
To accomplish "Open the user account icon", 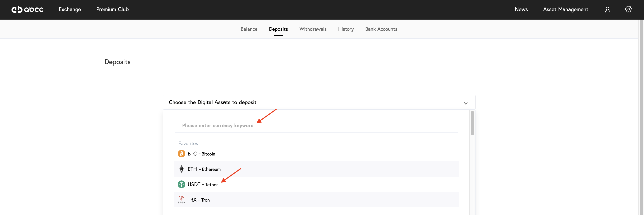I will [608, 10].
